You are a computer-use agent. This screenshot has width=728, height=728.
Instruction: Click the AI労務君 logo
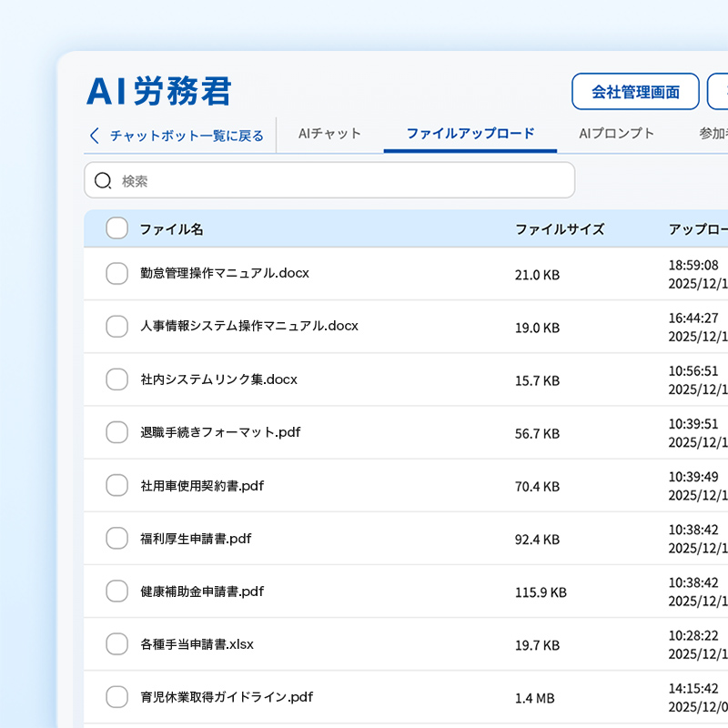tap(159, 92)
